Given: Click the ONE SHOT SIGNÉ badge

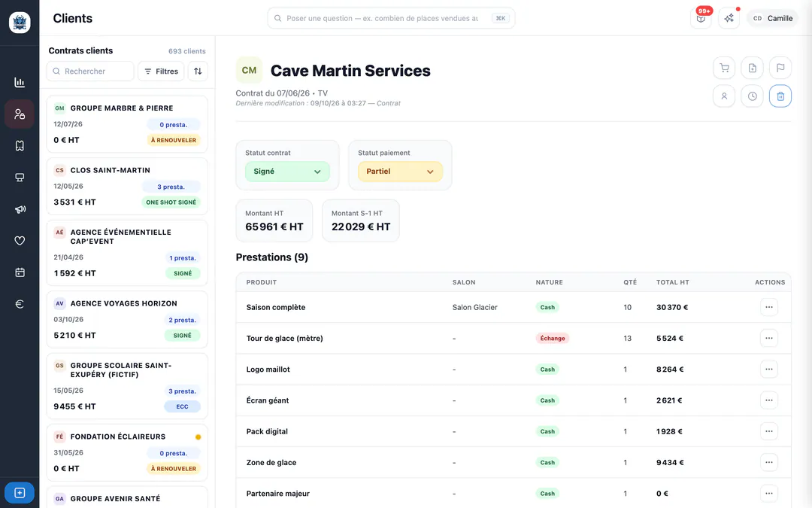Looking at the screenshot, I should coord(171,202).
